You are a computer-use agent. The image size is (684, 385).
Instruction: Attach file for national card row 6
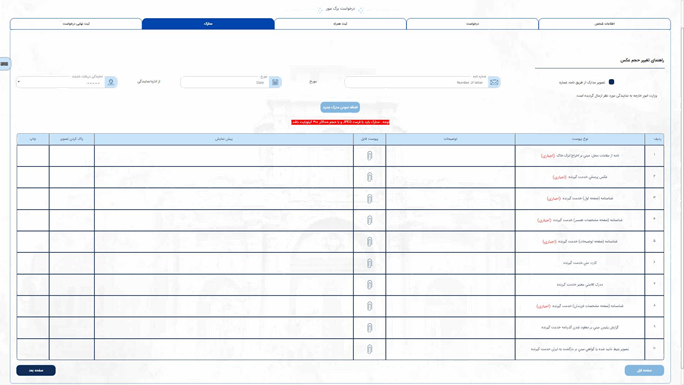[x=369, y=263]
